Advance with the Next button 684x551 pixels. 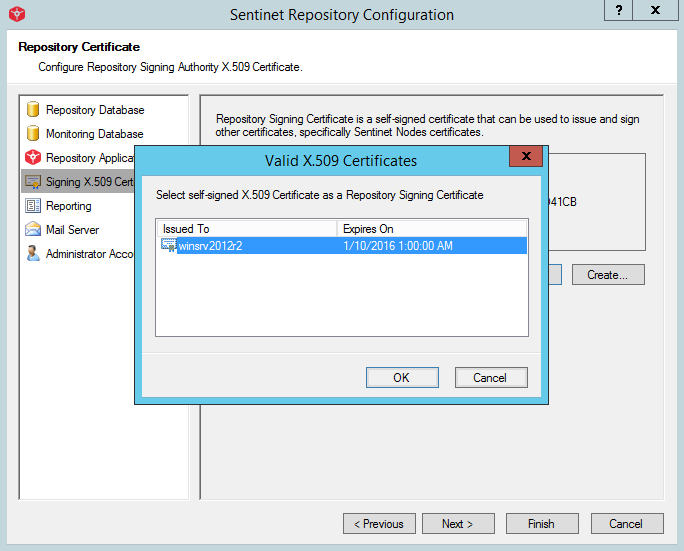point(458,524)
